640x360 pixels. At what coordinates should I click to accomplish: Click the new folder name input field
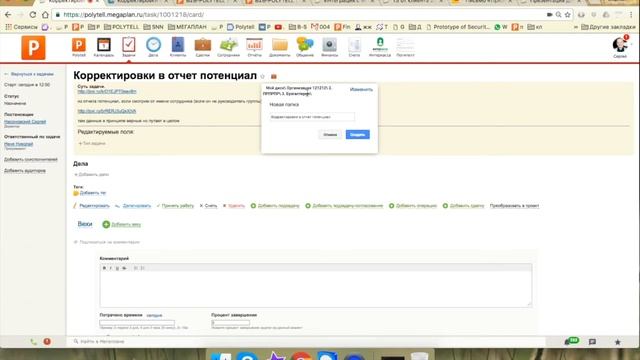312,117
